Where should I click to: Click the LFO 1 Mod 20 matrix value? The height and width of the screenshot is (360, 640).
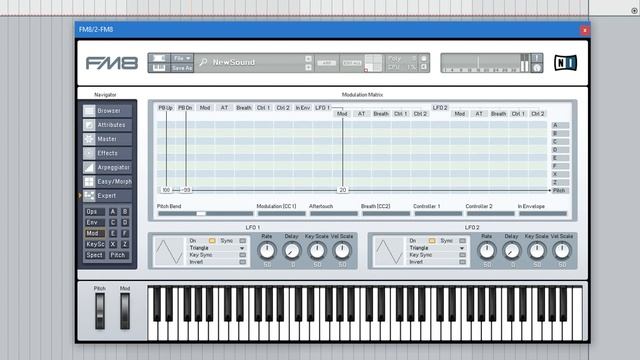click(342, 190)
